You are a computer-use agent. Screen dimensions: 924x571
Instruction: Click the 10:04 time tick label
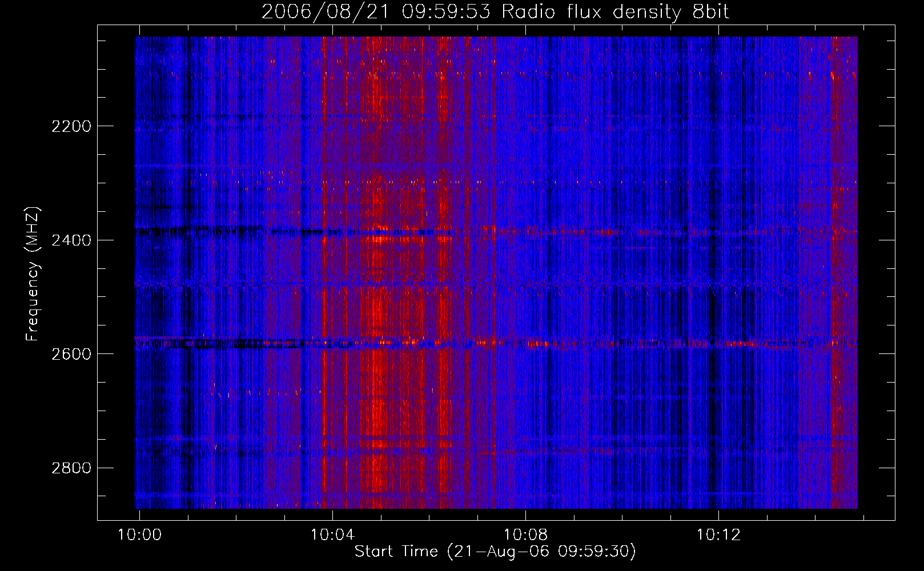pyautogui.click(x=332, y=535)
